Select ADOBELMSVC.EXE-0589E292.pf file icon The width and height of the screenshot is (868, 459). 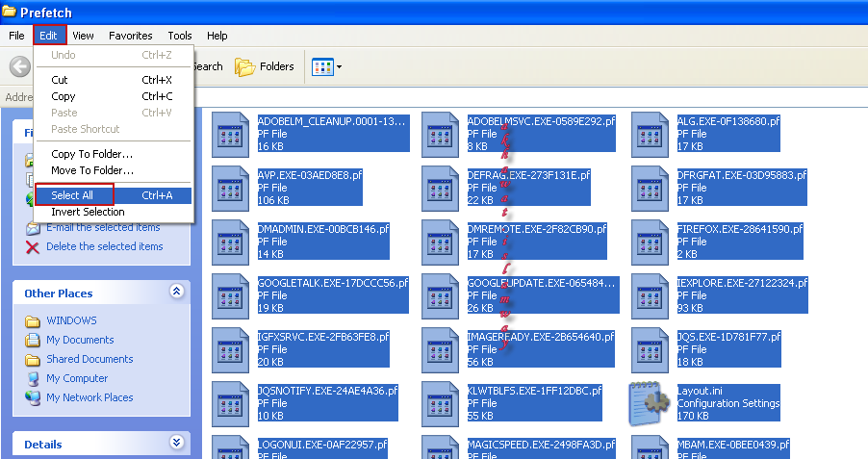(x=440, y=135)
